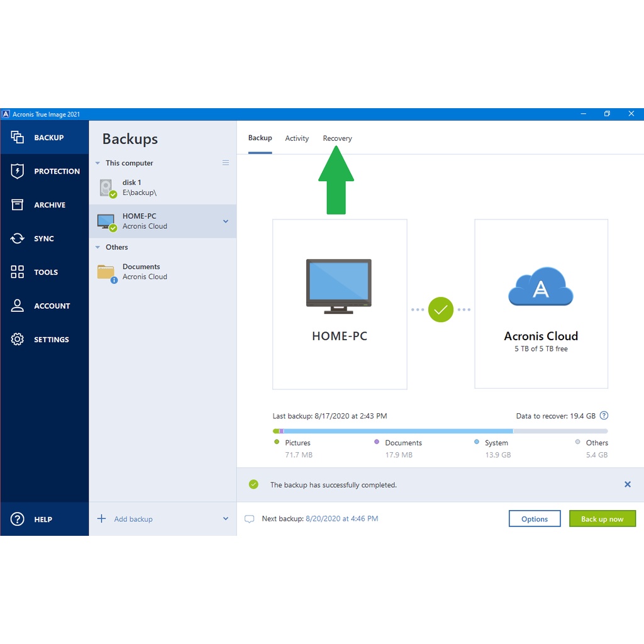
Task: Click the backup successfully completed message
Action: point(333,485)
